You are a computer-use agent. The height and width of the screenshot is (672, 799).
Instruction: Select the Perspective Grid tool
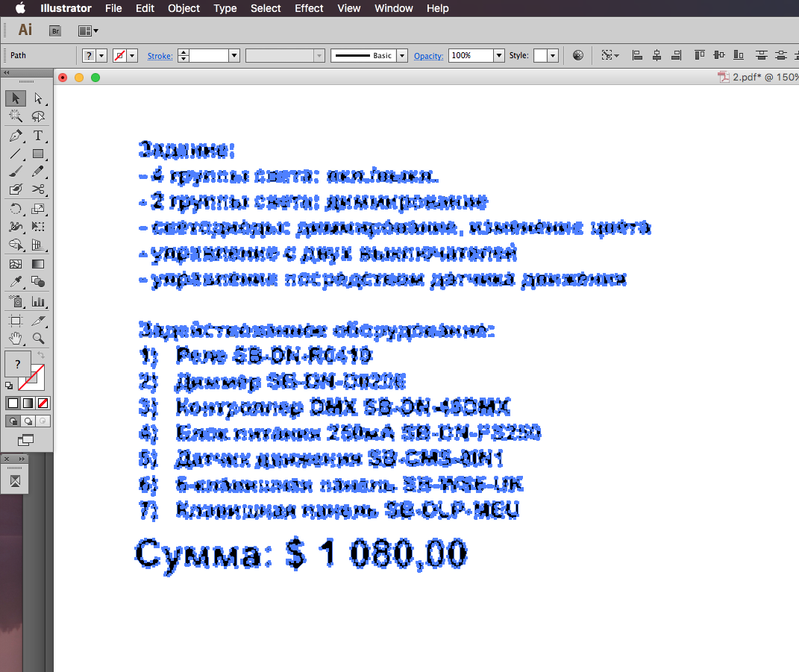pyautogui.click(x=38, y=245)
